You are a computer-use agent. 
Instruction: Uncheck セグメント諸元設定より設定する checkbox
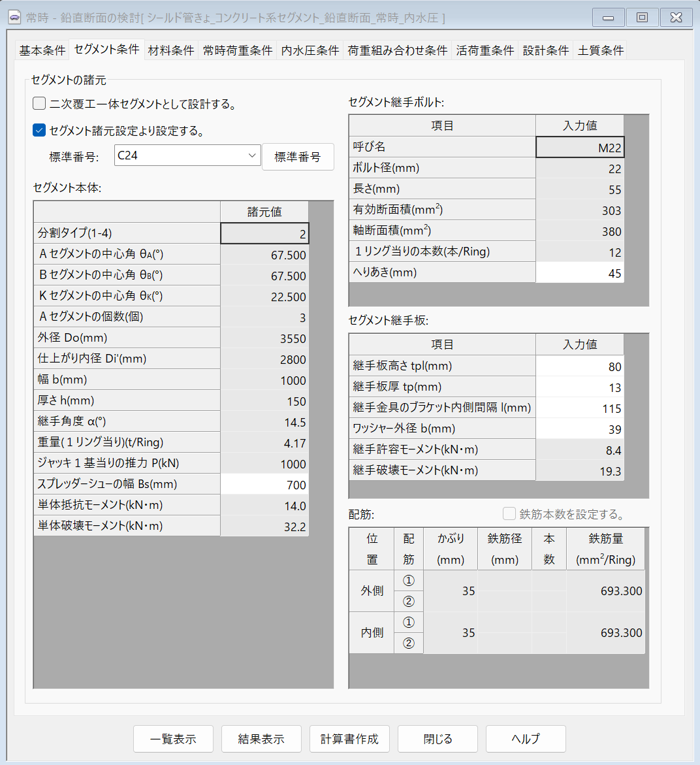pos(39,130)
